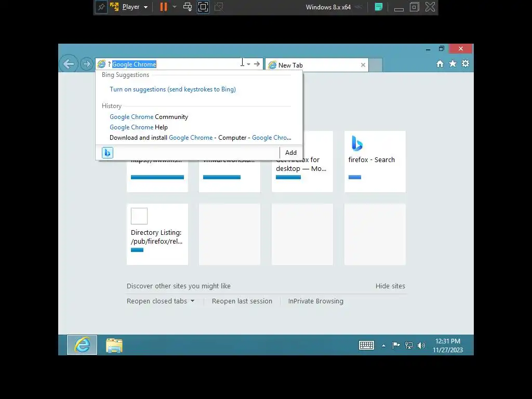The image size is (532, 399).
Task: Go back with the IE back arrow
Action: click(x=69, y=64)
